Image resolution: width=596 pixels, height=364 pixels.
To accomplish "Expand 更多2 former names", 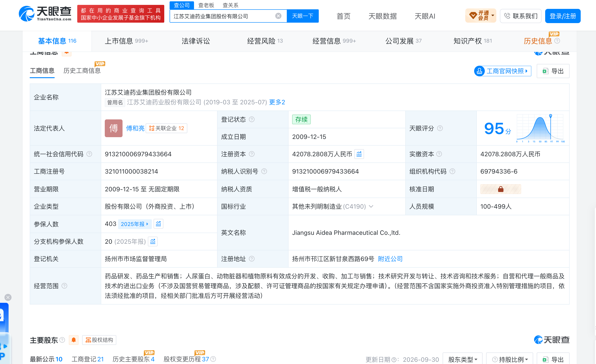I will point(277,102).
